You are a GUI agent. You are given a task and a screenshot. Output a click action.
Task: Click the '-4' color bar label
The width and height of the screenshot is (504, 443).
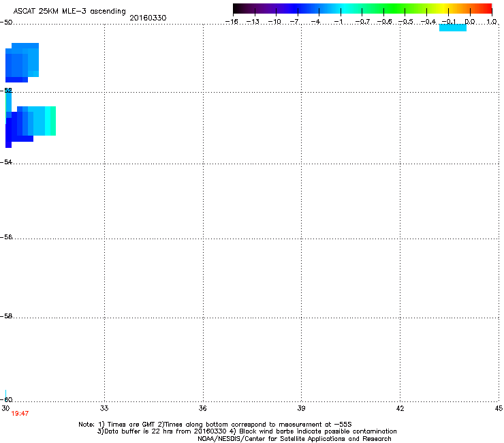coord(315,22)
